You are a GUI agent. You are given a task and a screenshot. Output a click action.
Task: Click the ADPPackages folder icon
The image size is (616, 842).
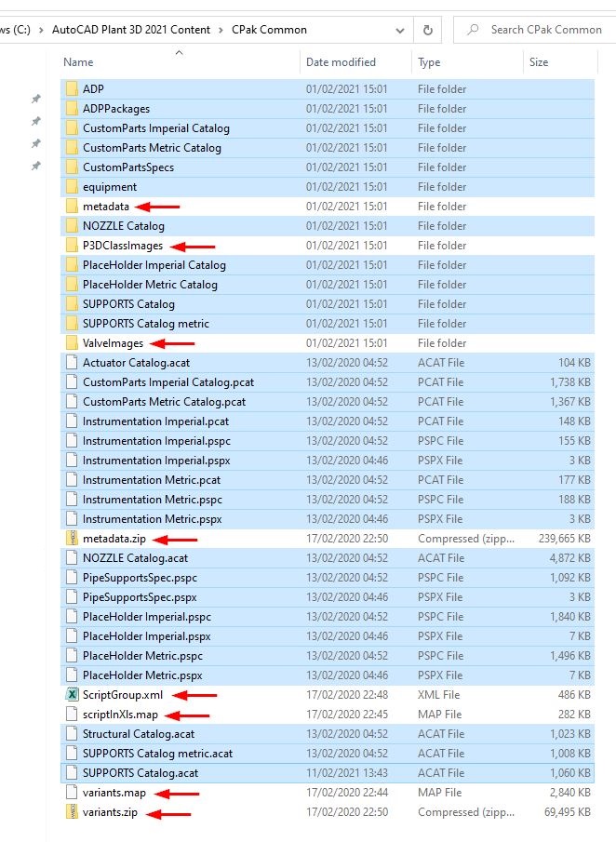tap(72, 109)
